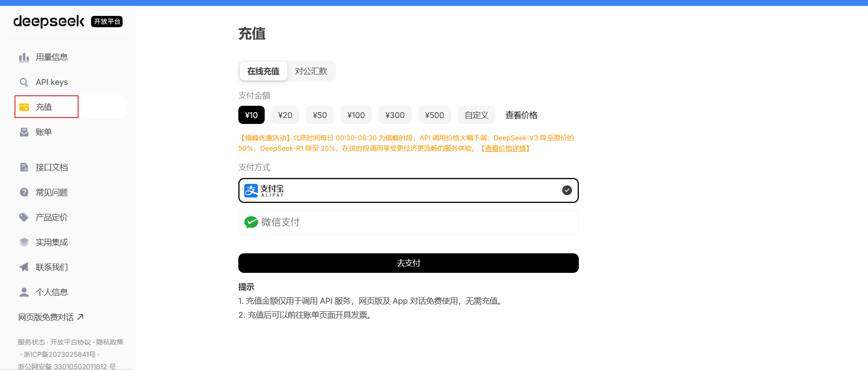The height and width of the screenshot is (370, 868).
Task: Click the document icon beside 接口文档
Action: [x=24, y=168]
